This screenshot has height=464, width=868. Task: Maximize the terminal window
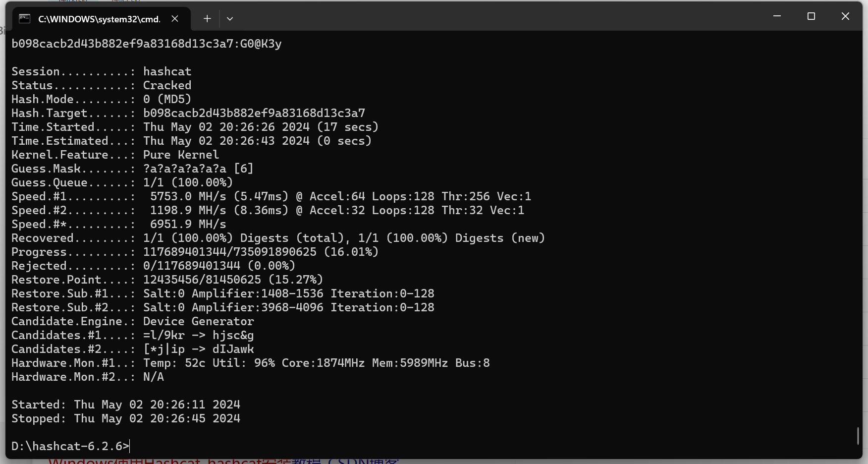811,16
